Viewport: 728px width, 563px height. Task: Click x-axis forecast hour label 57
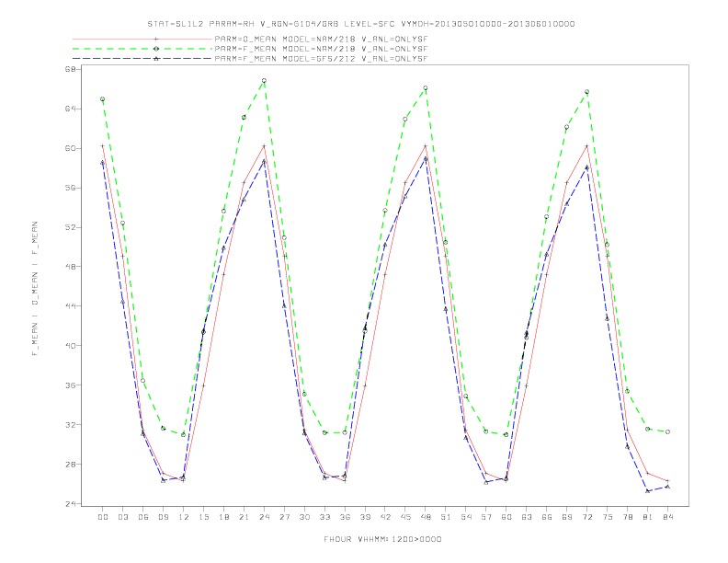[486, 517]
